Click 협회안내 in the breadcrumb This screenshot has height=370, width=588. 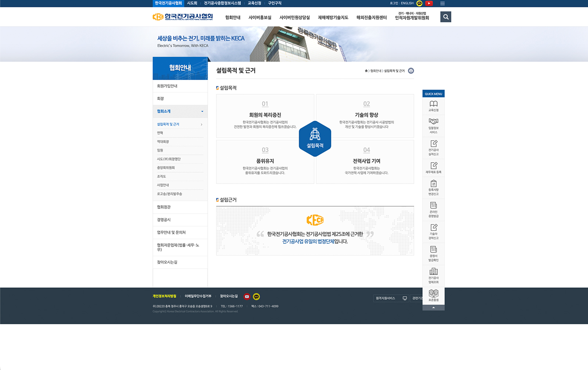point(376,71)
